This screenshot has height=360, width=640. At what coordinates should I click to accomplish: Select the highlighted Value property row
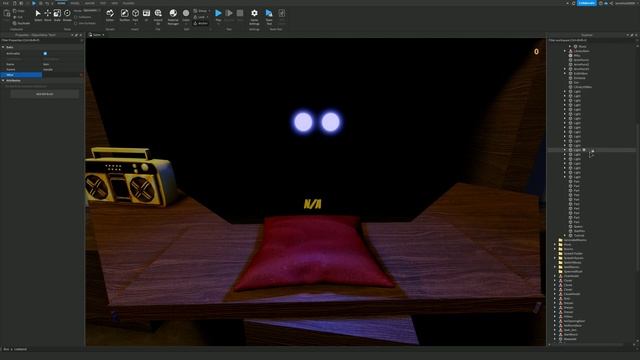pyautogui.click(x=42, y=75)
